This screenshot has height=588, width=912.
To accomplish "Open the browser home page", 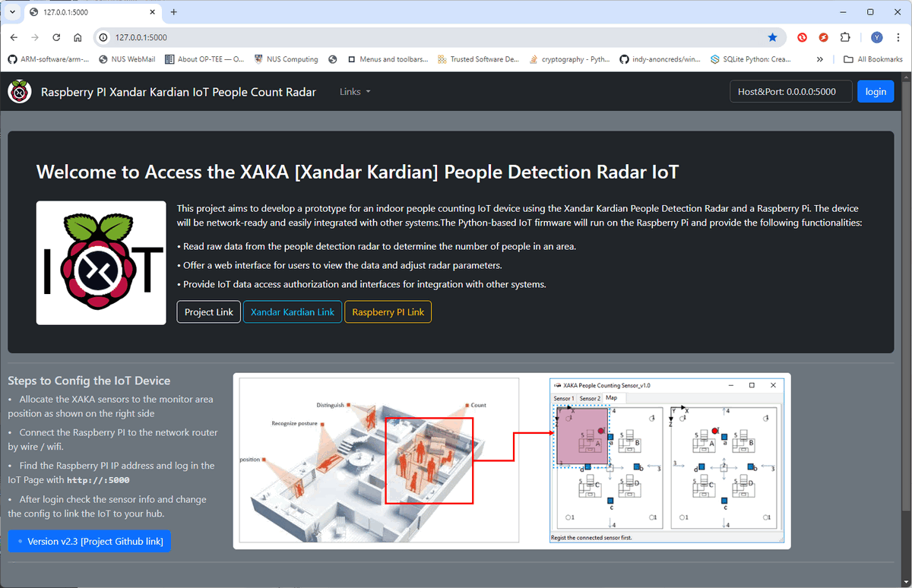I will pyautogui.click(x=78, y=37).
